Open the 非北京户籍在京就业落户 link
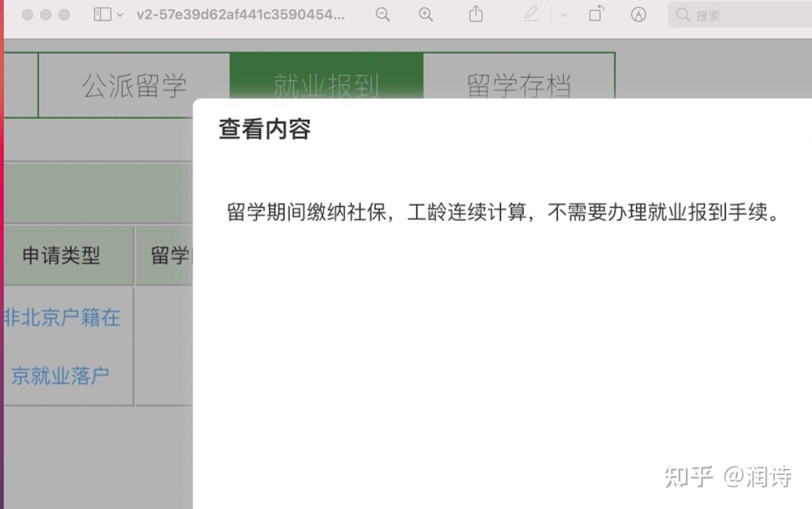This screenshot has width=812, height=509. click(62, 346)
